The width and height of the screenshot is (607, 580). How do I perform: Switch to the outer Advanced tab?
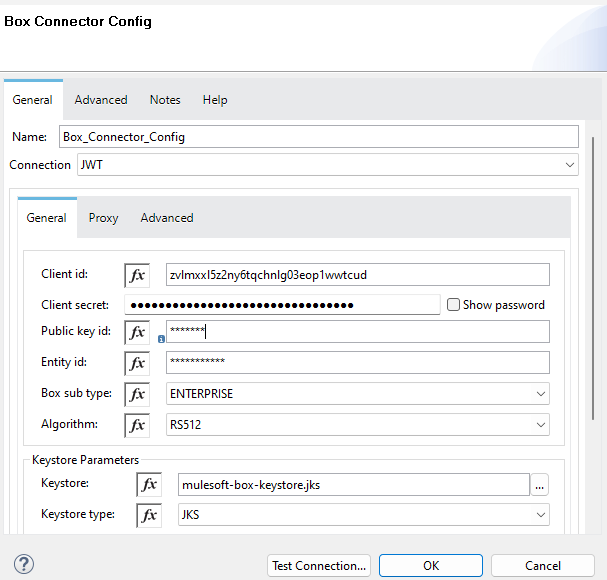click(x=101, y=100)
